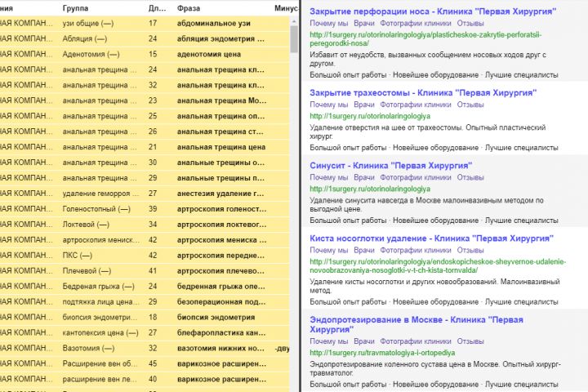This screenshot has height=392, width=588.
Task: Click Врачи under Закрытие трахеостомы ad
Action: [x=364, y=105]
